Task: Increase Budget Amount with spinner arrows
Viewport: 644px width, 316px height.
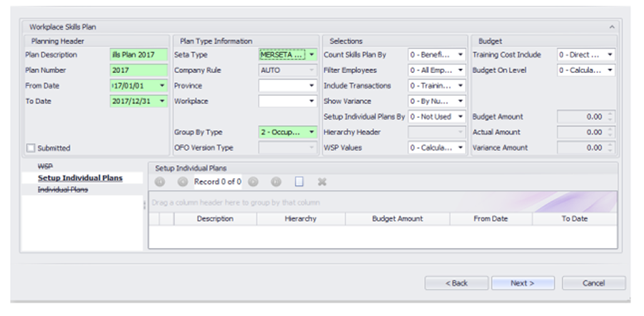Action: tap(610, 114)
